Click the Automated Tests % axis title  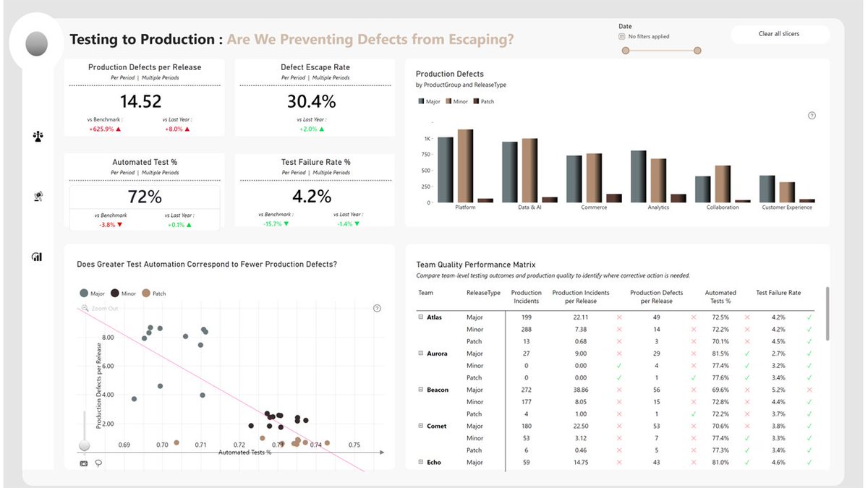[x=244, y=453]
